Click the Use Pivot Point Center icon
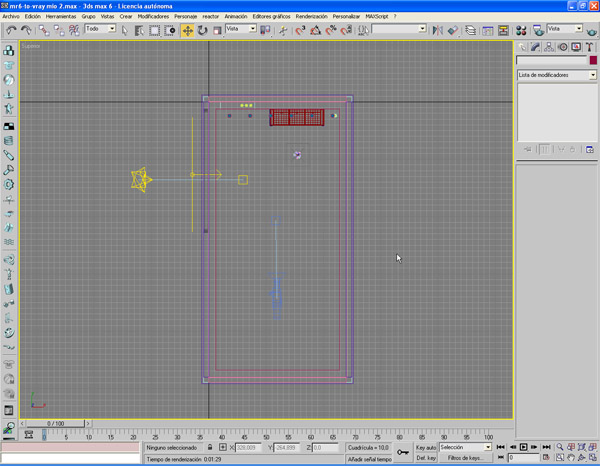 pyautogui.click(x=265, y=30)
